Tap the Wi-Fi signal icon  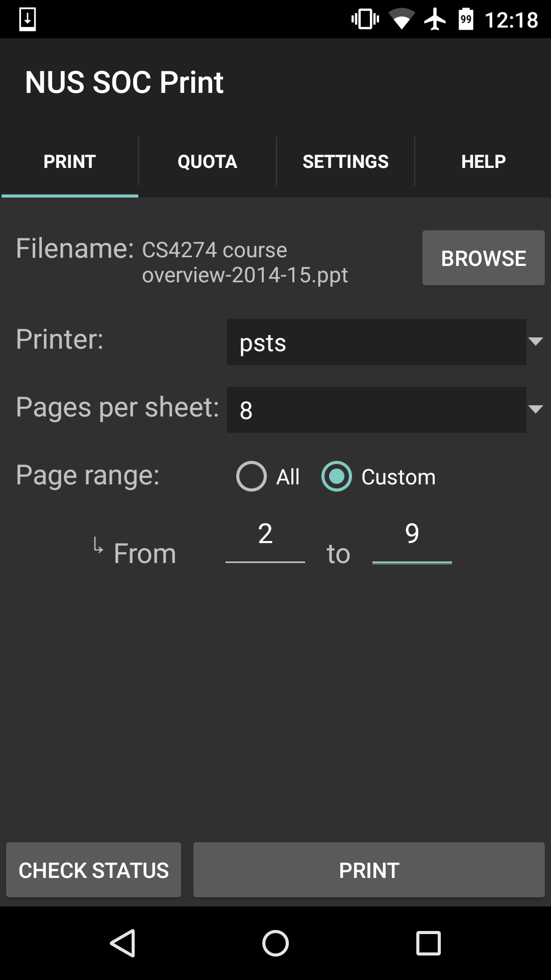pos(402,19)
